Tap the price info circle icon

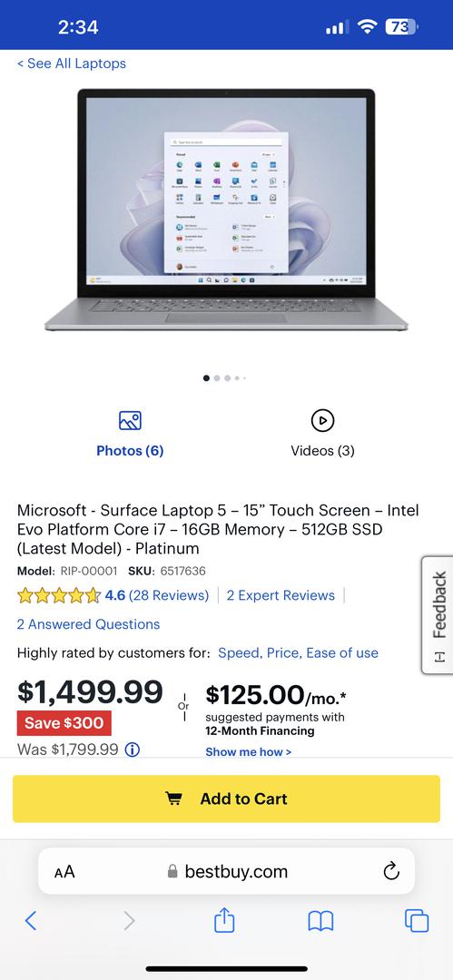[x=133, y=750]
